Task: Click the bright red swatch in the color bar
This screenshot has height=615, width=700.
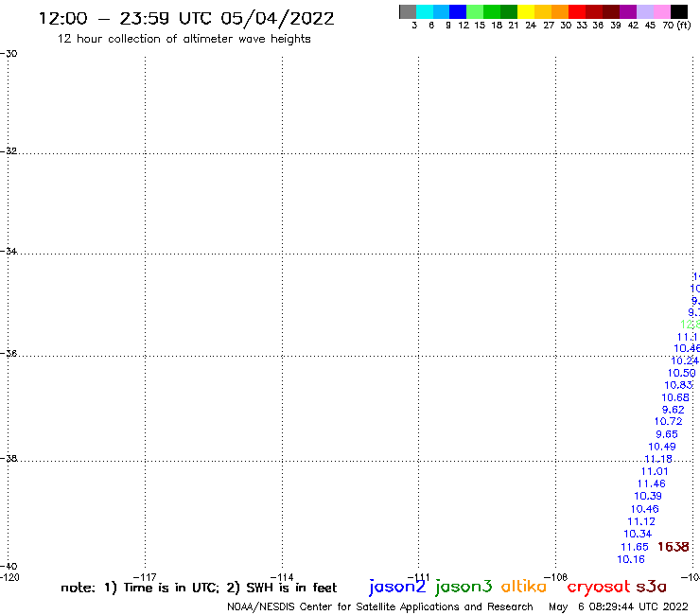Action: [x=577, y=11]
